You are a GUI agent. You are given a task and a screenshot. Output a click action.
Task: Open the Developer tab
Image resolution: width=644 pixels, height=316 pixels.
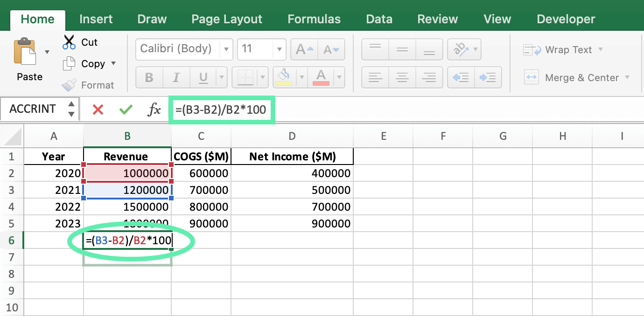[x=566, y=19]
